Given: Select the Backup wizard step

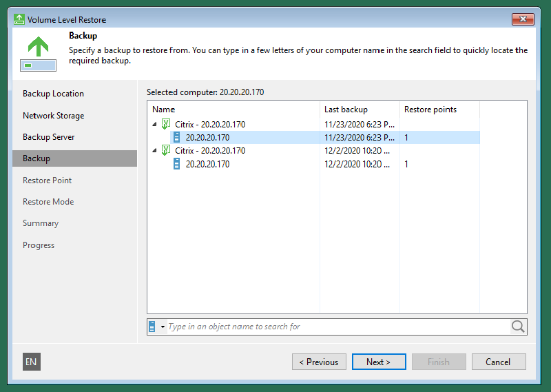Looking at the screenshot, I should [74, 158].
